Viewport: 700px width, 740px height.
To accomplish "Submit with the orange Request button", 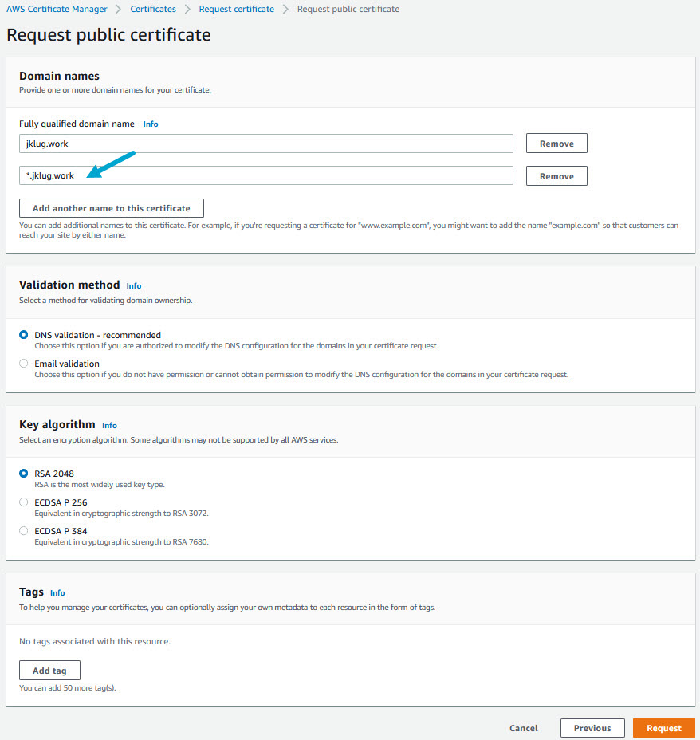I will [664, 728].
